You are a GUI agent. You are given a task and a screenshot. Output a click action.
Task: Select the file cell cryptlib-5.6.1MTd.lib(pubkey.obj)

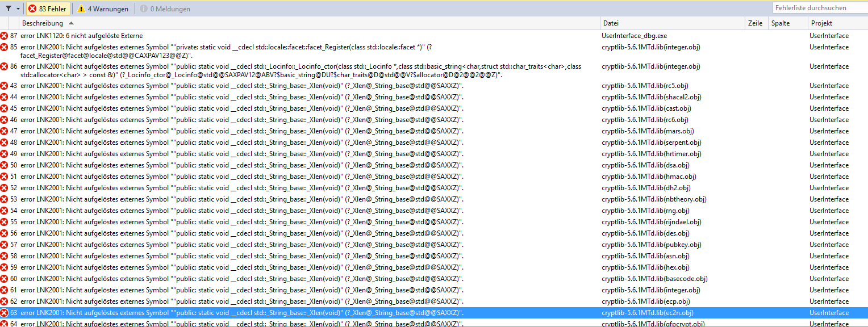point(652,245)
